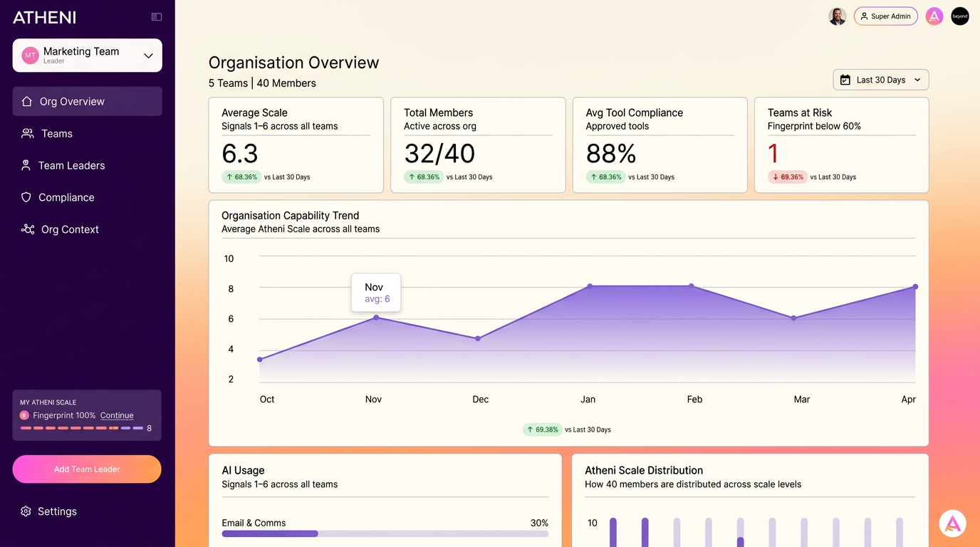The height and width of the screenshot is (547, 980).
Task: Click the gear icon beside Settings
Action: tap(26, 511)
